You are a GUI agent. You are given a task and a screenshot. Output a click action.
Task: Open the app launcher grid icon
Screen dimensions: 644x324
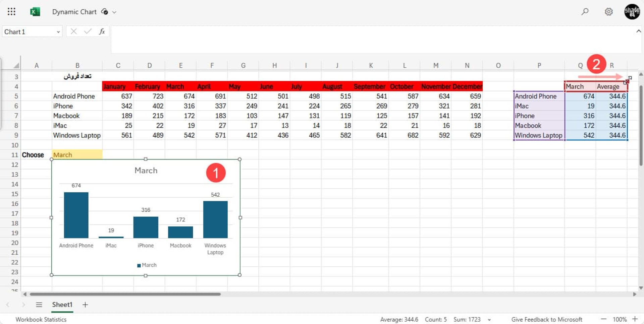pyautogui.click(x=11, y=12)
